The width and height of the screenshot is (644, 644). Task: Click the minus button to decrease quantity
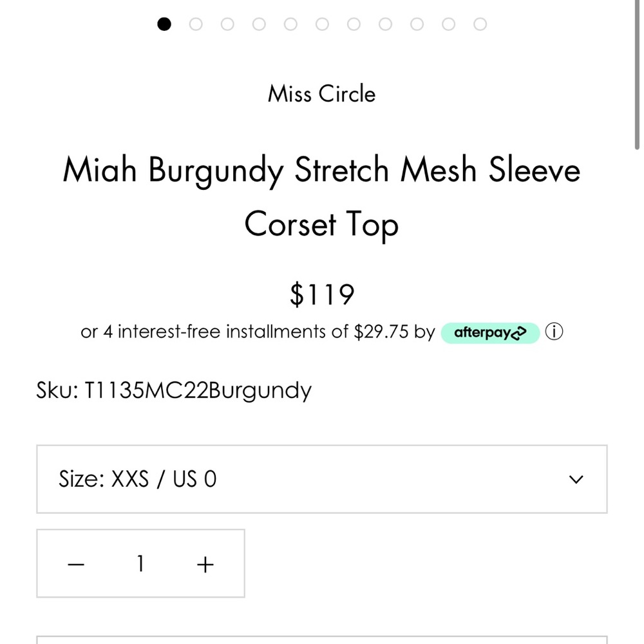click(x=76, y=563)
